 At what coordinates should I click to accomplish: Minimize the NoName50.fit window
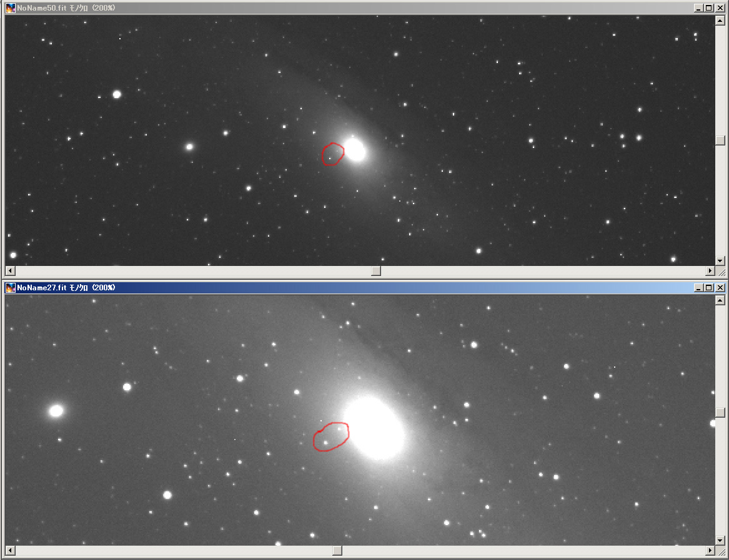point(698,8)
